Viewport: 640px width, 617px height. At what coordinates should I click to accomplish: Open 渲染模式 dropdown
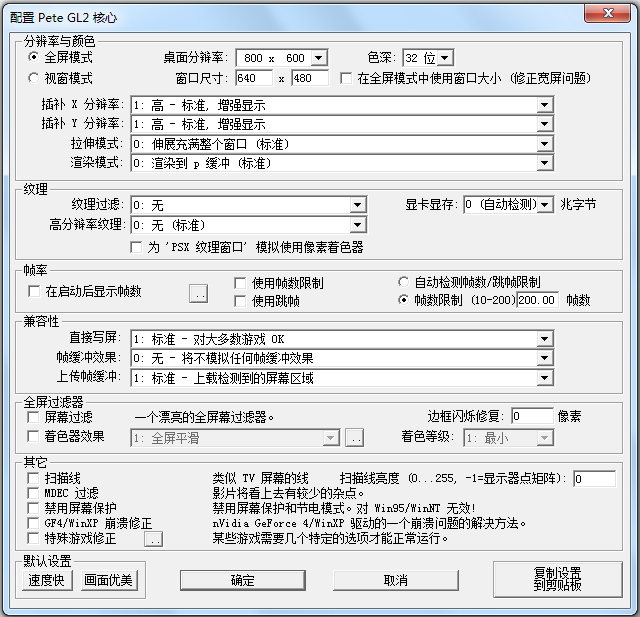342,163
